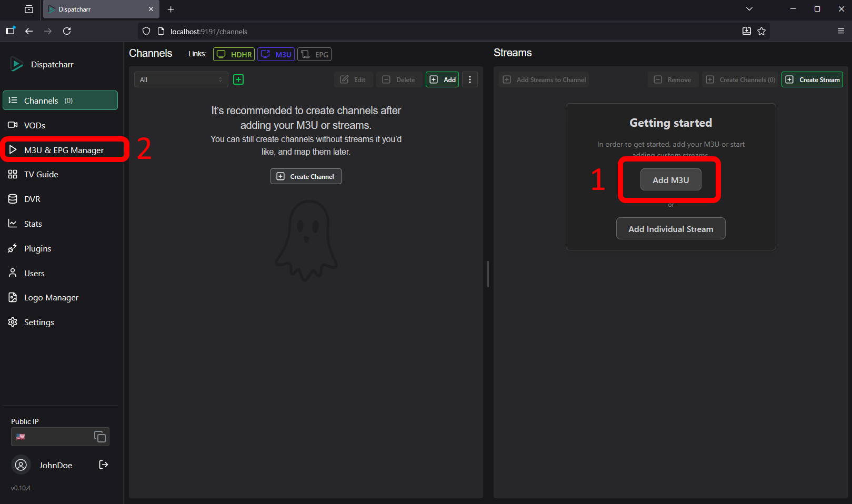Click the Create Channel button
This screenshot has width=852, height=504.
click(x=306, y=176)
